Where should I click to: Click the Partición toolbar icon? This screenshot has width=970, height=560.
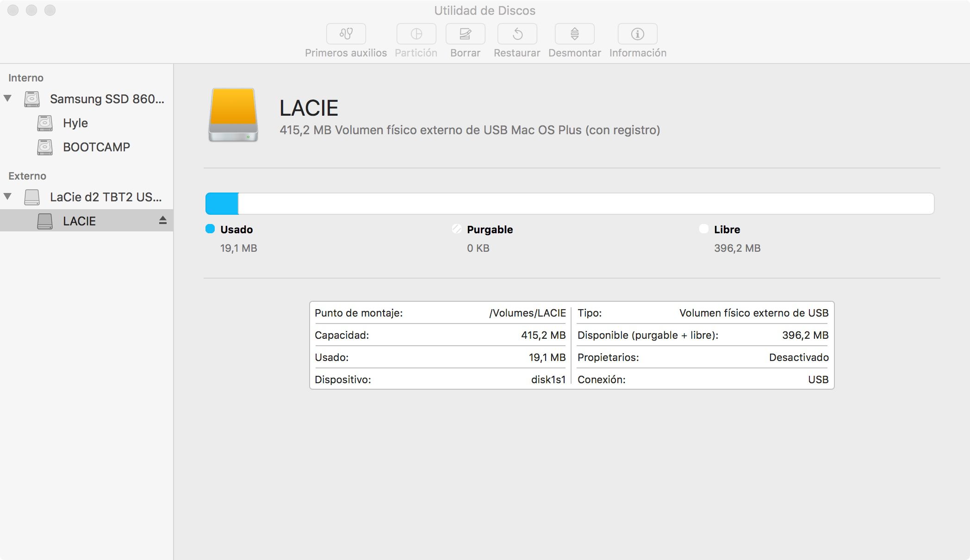[416, 34]
